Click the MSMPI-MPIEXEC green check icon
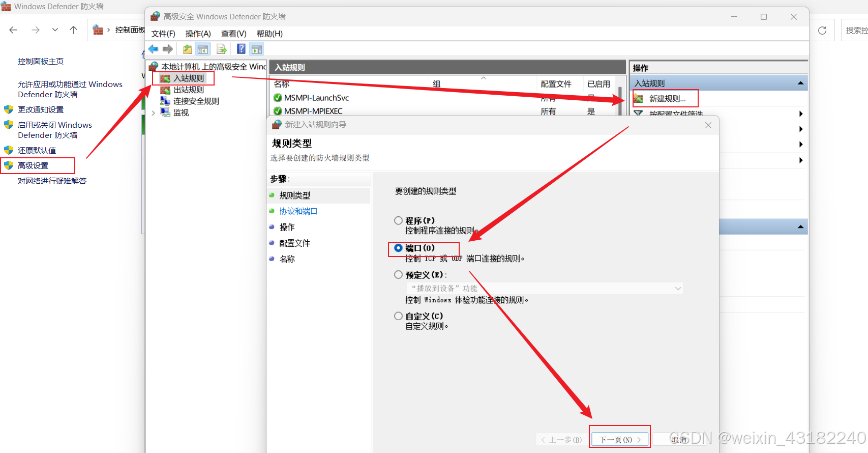The width and height of the screenshot is (868, 453). (278, 111)
